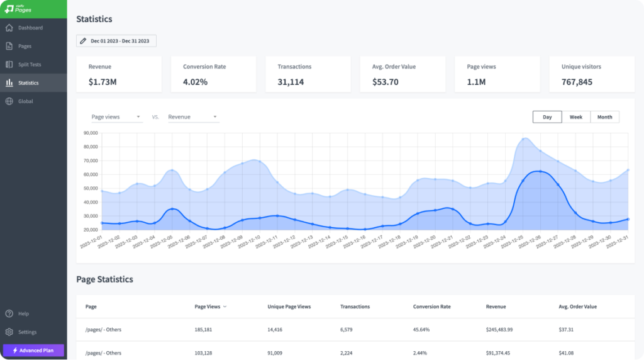Image resolution: width=644 pixels, height=360 pixels.
Task: Click lightning bolt icon on Advanced Plan
Action: coord(15,351)
